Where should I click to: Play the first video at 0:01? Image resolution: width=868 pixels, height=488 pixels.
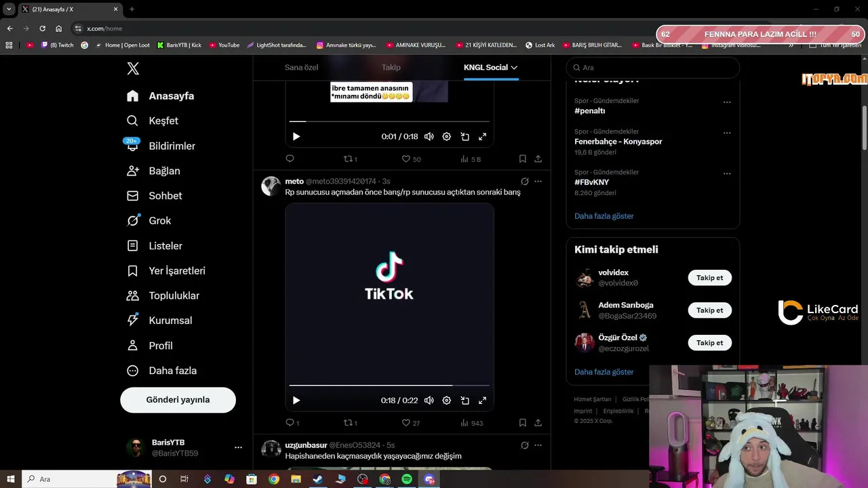(x=296, y=136)
